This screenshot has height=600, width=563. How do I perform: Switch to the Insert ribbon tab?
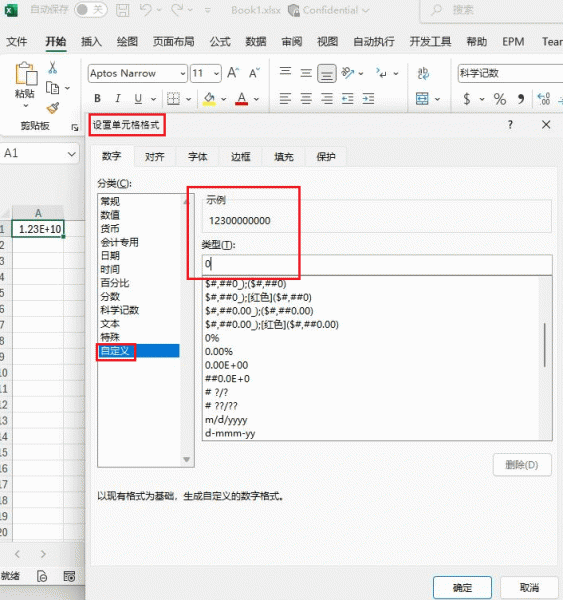click(91, 41)
